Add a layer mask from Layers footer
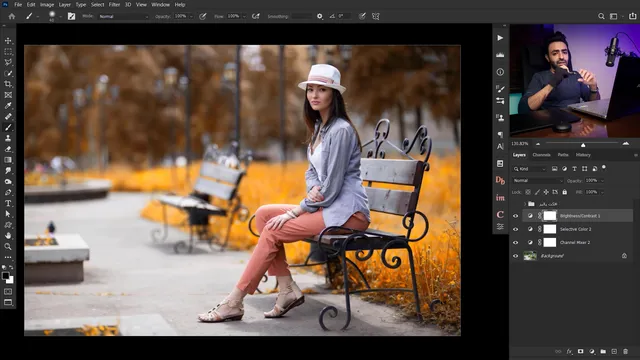This screenshot has width=640, height=360. (580, 351)
